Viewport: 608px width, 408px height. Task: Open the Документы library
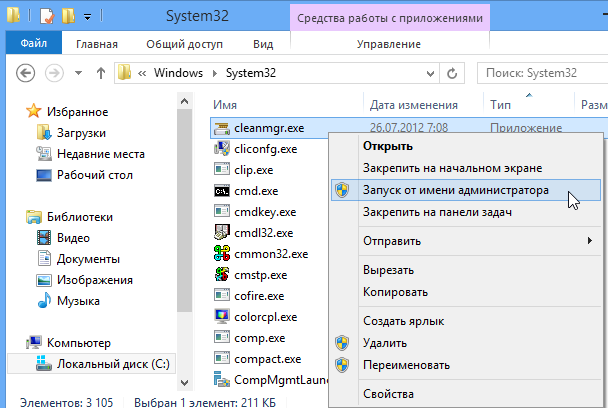tap(79, 259)
